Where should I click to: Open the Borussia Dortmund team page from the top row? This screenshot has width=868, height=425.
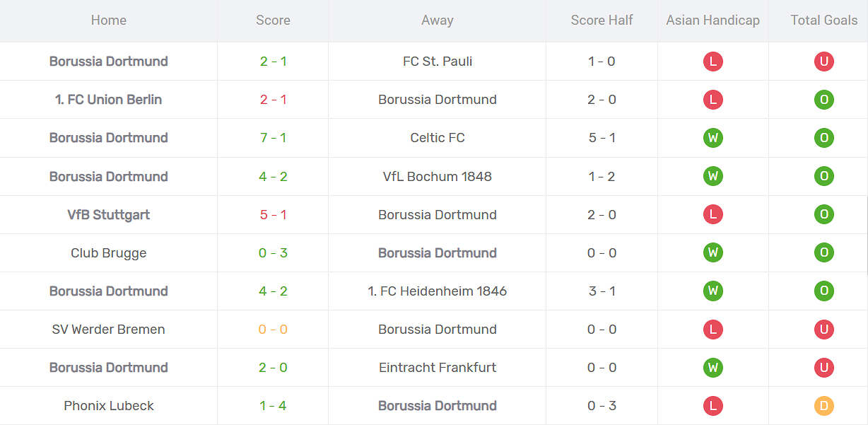point(108,62)
